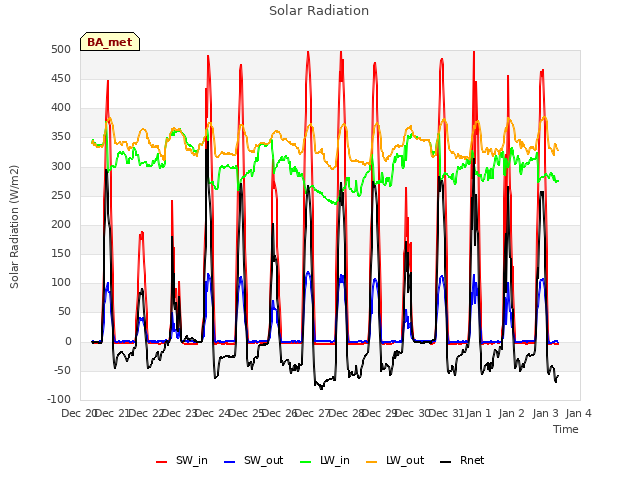The image size is (640, 480).
Task: Click the 0 y-axis tick label
Action: (68, 342)
